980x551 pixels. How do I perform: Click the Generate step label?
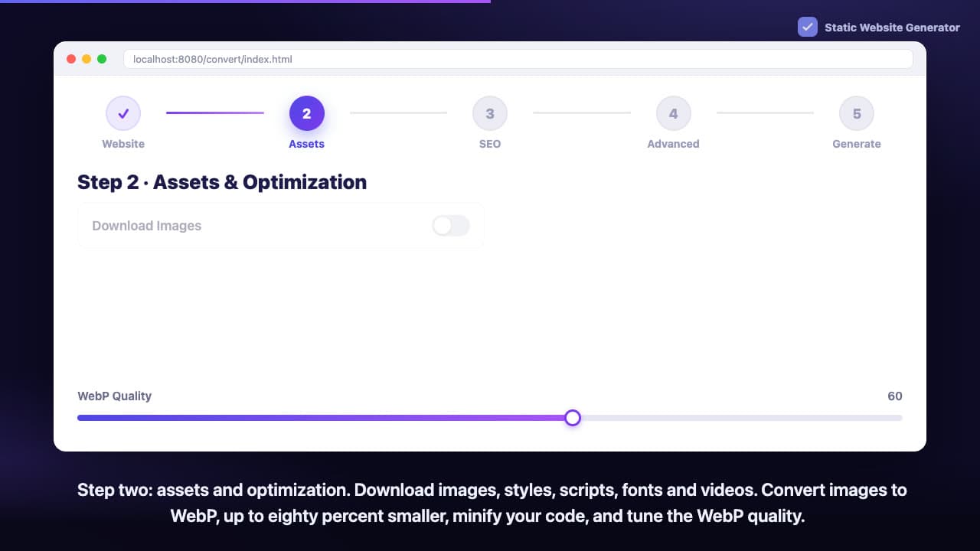857,144
